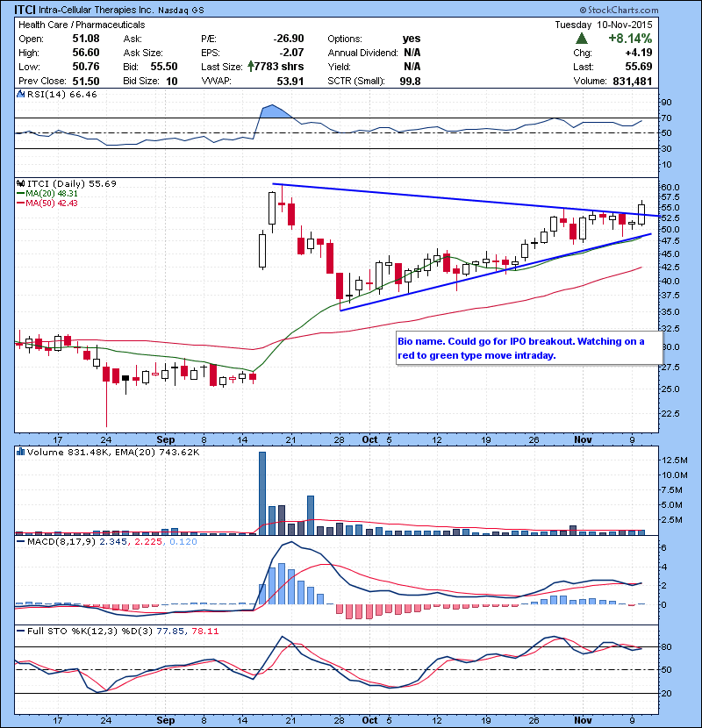Click the Annual Dividend N/A value

(x=412, y=53)
